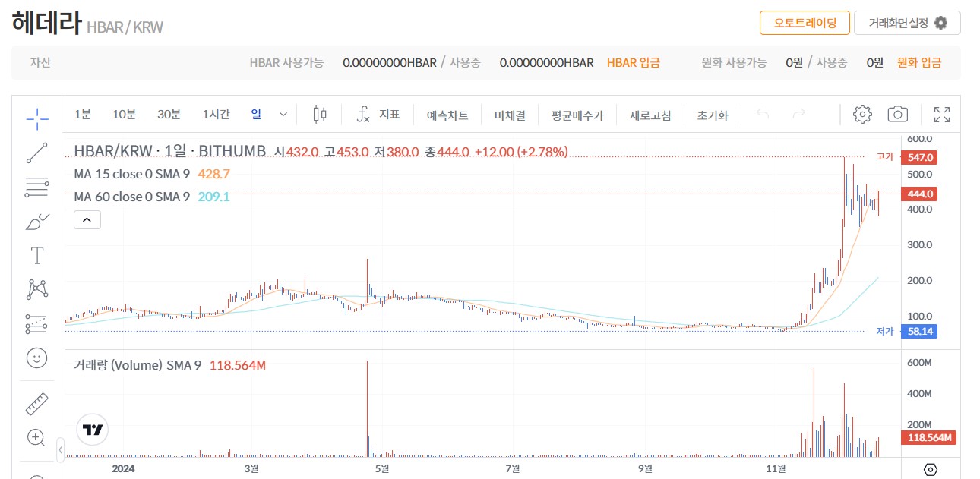Open candlestick chart style selector
The image size is (980, 479).
(x=321, y=115)
